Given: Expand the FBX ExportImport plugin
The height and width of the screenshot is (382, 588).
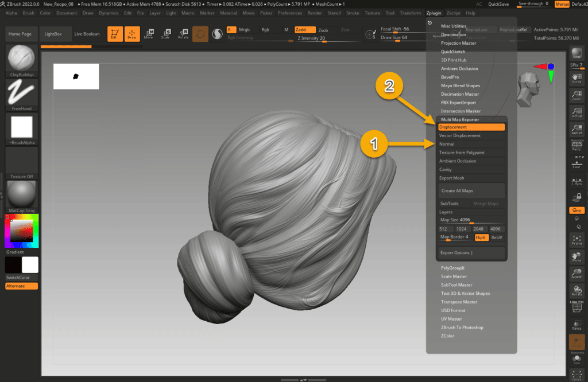Looking at the screenshot, I should click(x=458, y=103).
